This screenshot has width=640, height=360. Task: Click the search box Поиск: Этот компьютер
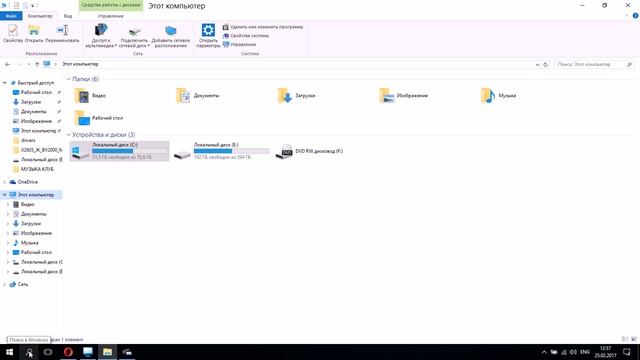(x=594, y=64)
